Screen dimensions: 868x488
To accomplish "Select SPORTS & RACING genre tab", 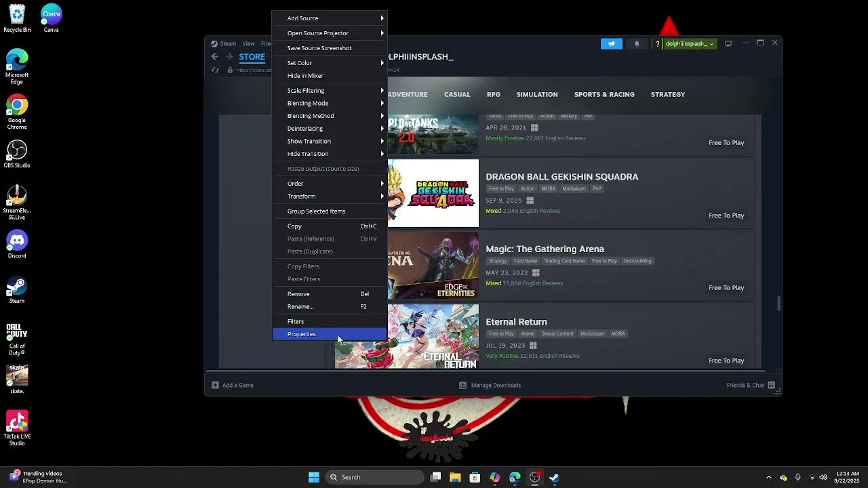I will [604, 94].
